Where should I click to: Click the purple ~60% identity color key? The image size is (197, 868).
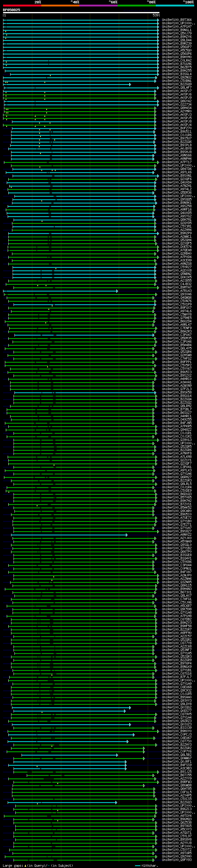tap(99, 6)
